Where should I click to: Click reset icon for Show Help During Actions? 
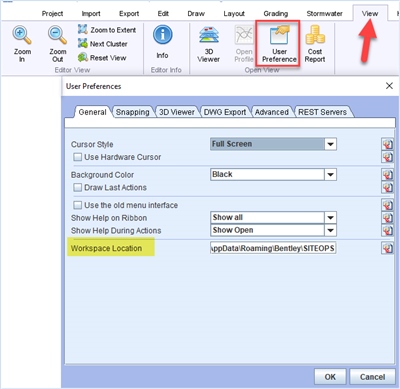pos(387,230)
